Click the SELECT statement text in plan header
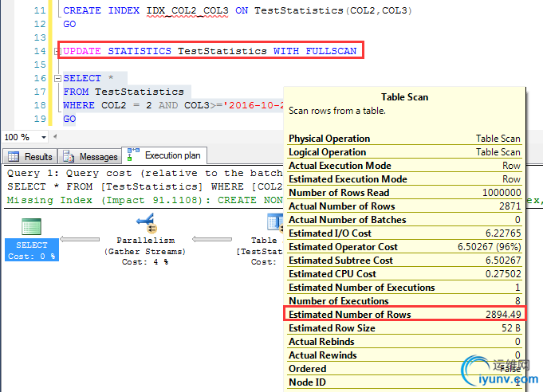The width and height of the screenshot is (543, 392). tap(145, 186)
